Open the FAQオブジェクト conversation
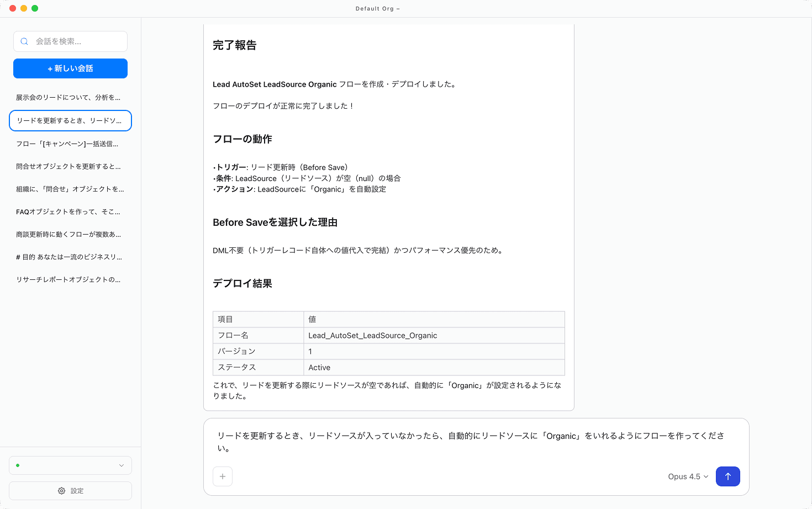 pyautogui.click(x=70, y=211)
